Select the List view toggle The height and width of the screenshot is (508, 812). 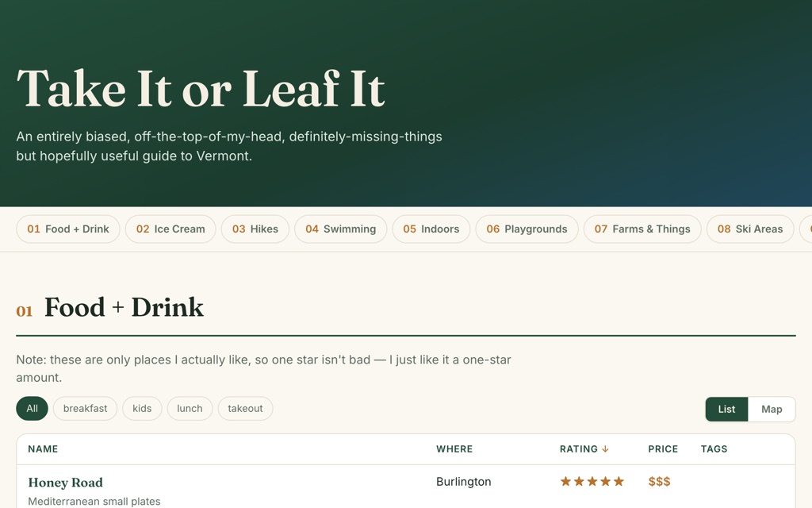pos(726,409)
